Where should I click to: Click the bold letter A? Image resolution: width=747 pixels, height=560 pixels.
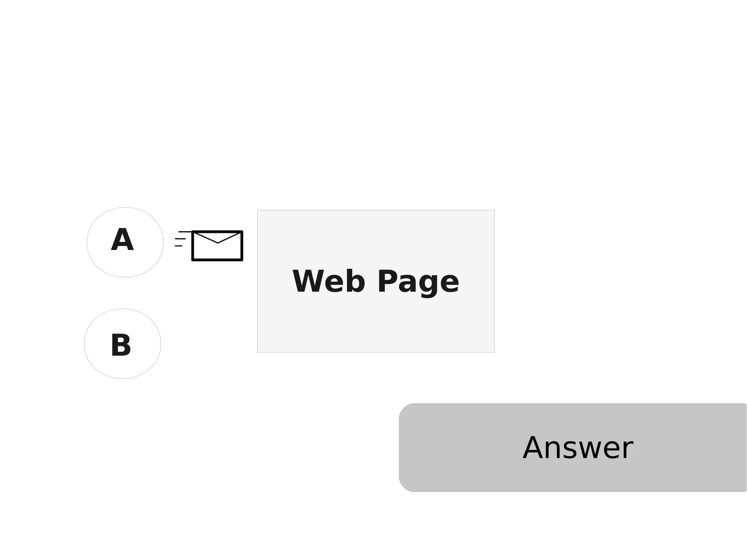[x=122, y=240]
